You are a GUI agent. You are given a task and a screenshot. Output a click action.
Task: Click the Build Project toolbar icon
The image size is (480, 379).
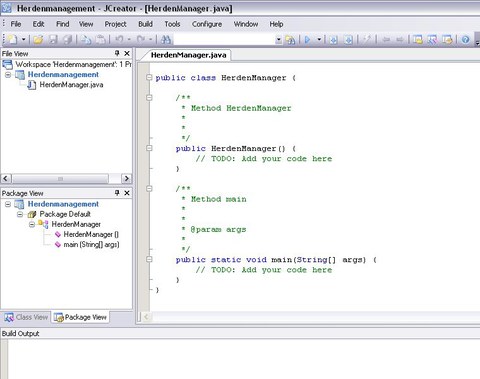coord(348,40)
